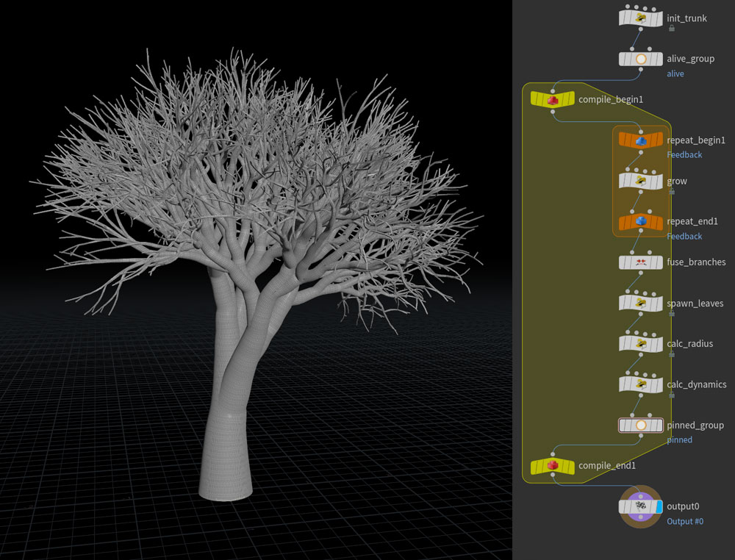The width and height of the screenshot is (735, 560).
Task: Select the pinned_group node icon
Action: [640, 425]
